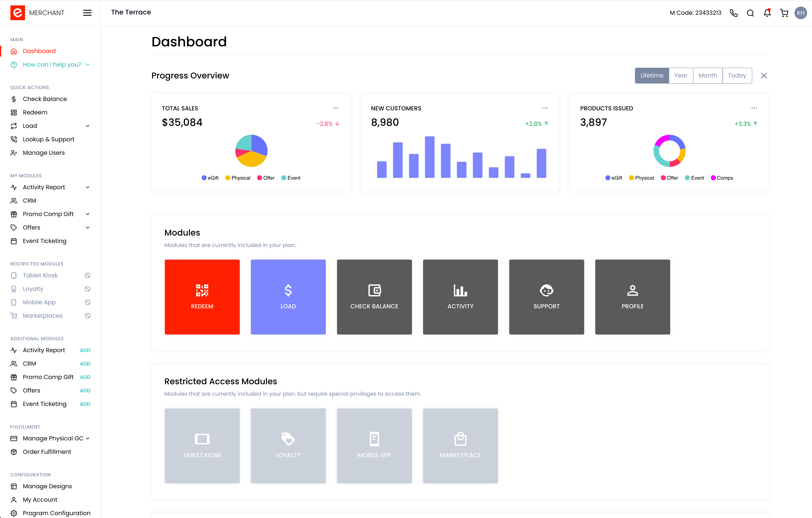Add the Event Ticketing additional module
The image size is (812, 518).
coord(85,404)
